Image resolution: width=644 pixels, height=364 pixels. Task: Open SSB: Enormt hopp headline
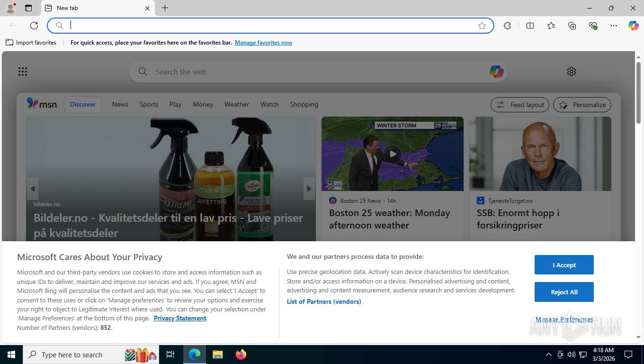[518, 219]
